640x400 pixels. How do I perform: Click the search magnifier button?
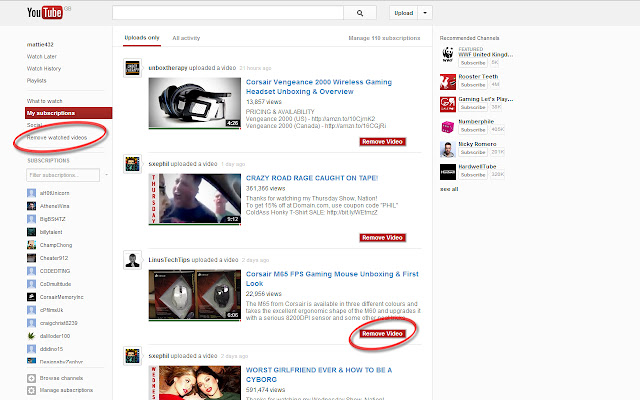pos(360,13)
